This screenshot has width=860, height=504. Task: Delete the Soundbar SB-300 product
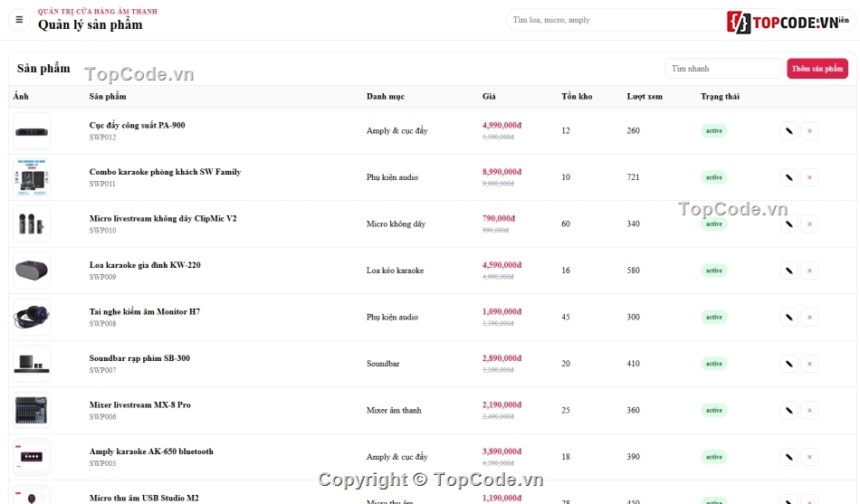(x=809, y=364)
